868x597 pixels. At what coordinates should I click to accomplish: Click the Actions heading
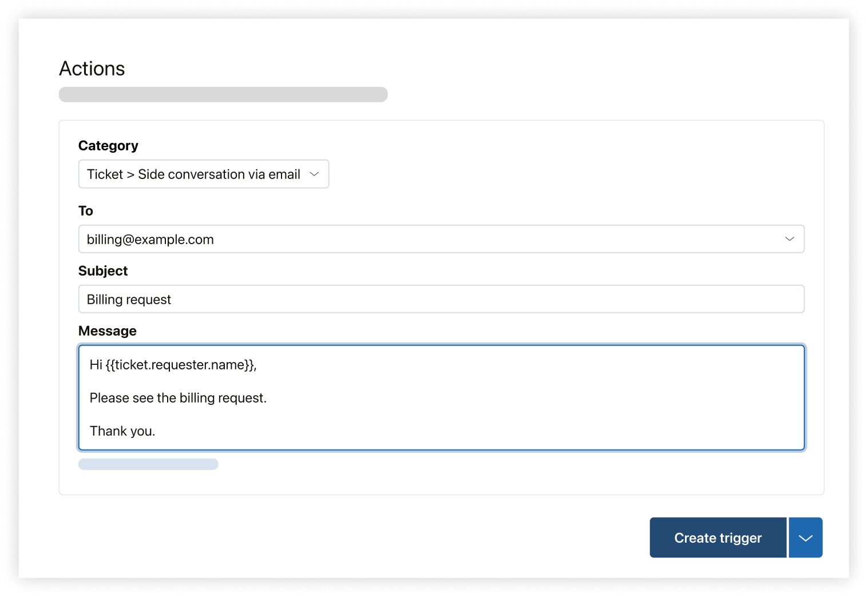92,69
